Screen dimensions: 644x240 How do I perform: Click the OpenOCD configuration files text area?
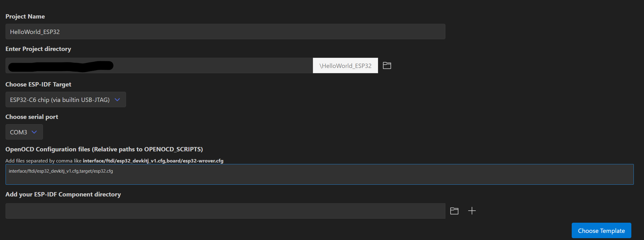(x=319, y=175)
